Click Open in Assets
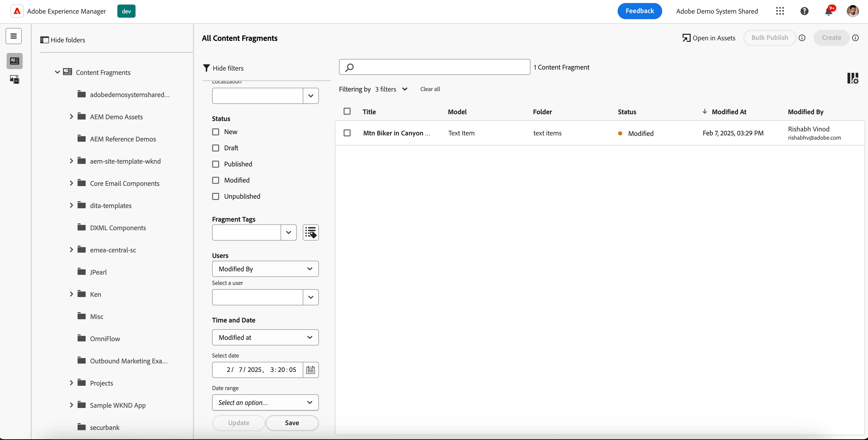 coord(709,38)
